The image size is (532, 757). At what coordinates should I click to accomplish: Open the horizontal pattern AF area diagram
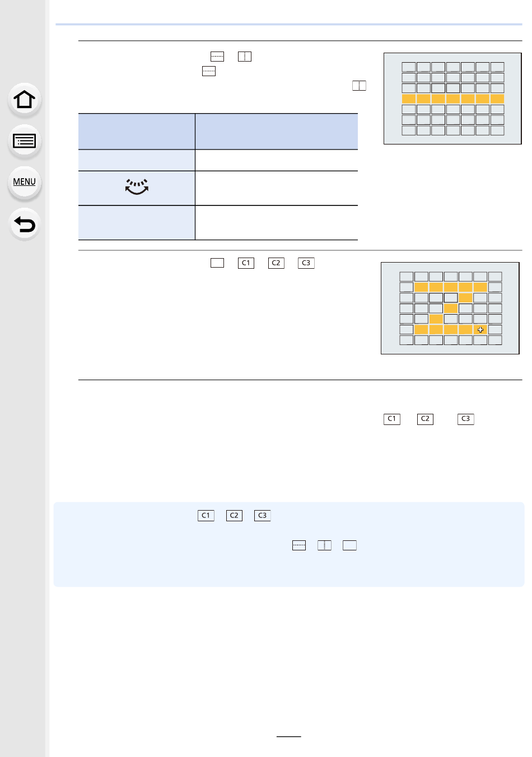[452, 99]
